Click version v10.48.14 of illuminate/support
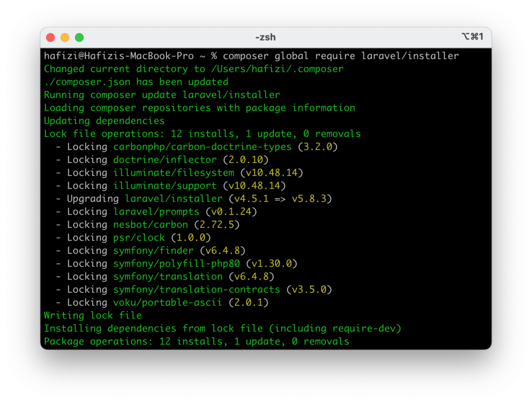Image resolution: width=532 pixels, height=403 pixels. [255, 185]
